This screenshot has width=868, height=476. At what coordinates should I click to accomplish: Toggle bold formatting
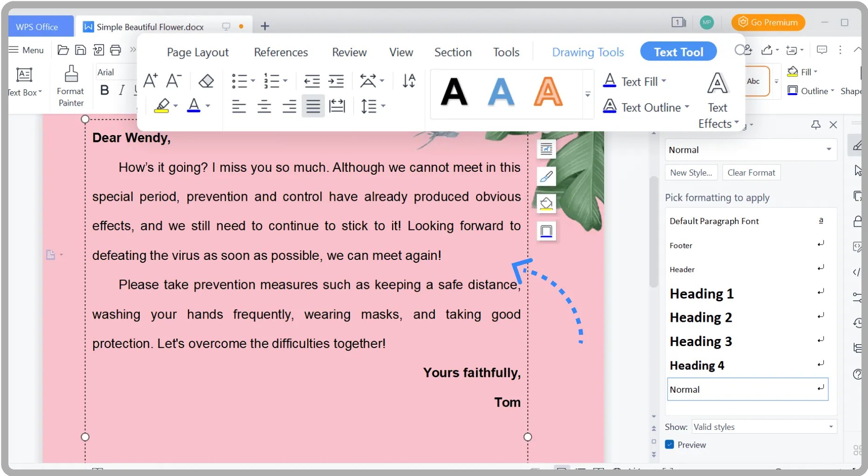pyautogui.click(x=104, y=90)
